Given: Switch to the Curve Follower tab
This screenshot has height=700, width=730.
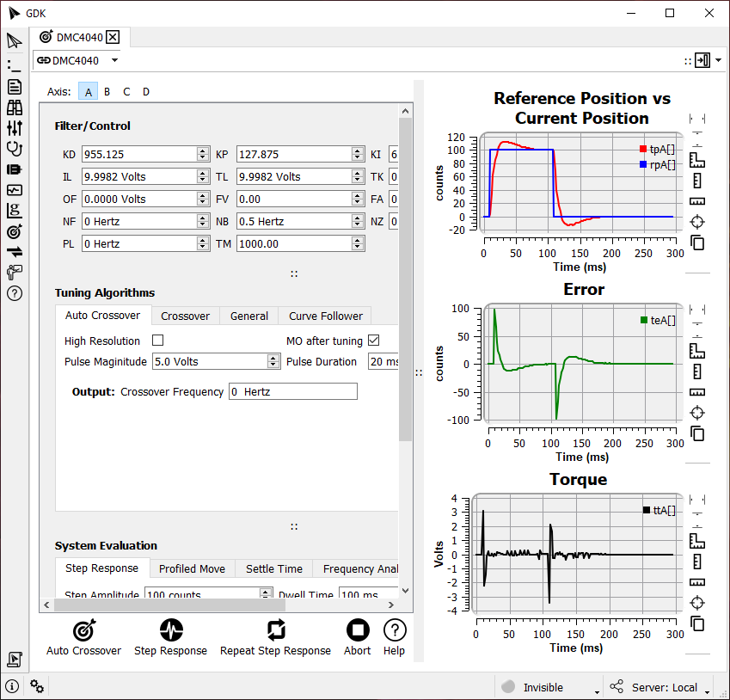Looking at the screenshot, I should point(326,316).
